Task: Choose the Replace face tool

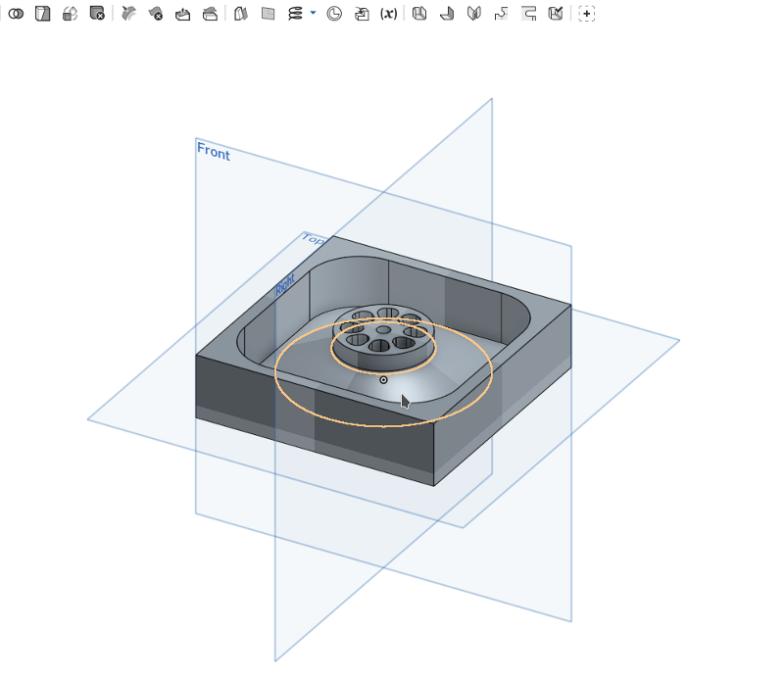Action: [x=210, y=14]
